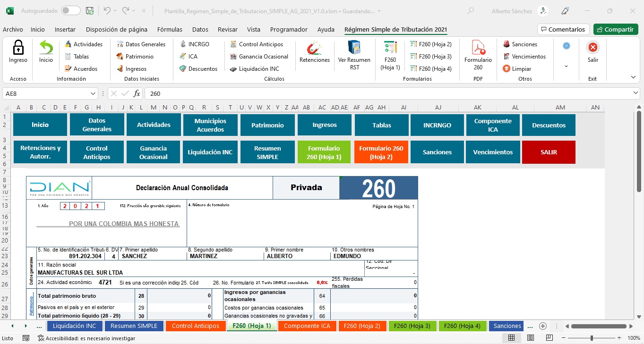Viewport: 644px width, 344px height.
Task: Expand the formula bar
Action: (x=635, y=93)
